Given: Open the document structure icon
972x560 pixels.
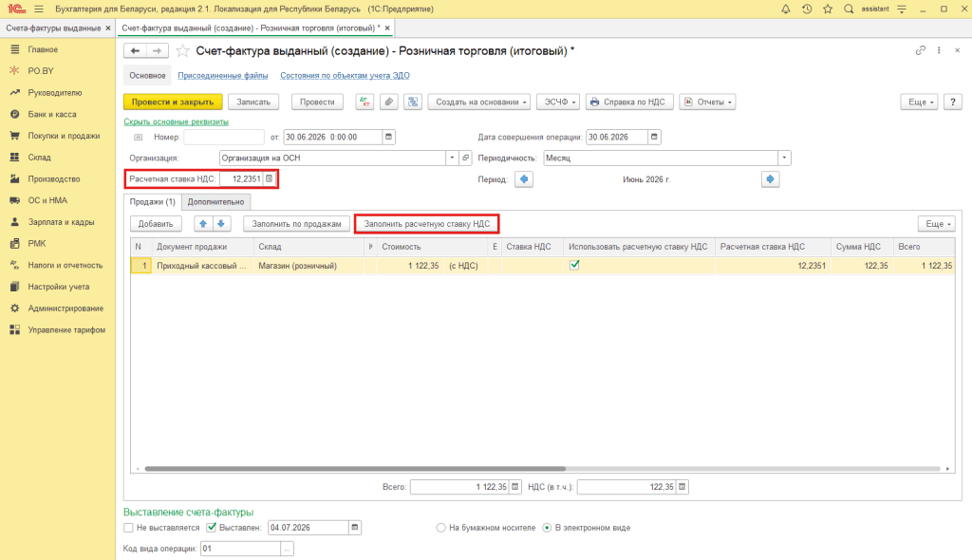Looking at the screenshot, I should pos(413,102).
